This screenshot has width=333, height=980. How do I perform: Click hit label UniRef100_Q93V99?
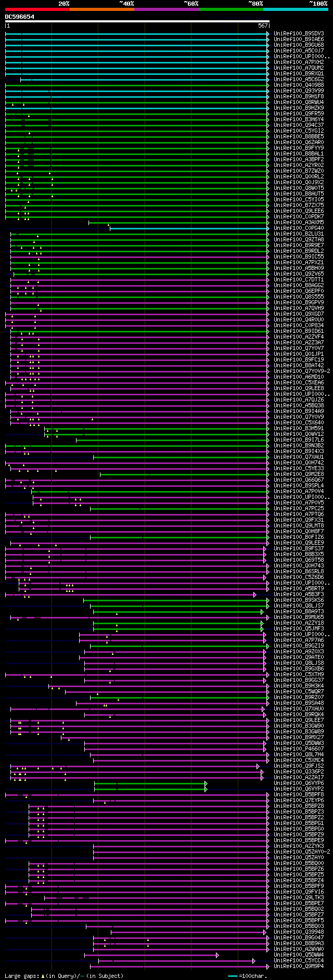pyautogui.click(x=299, y=91)
